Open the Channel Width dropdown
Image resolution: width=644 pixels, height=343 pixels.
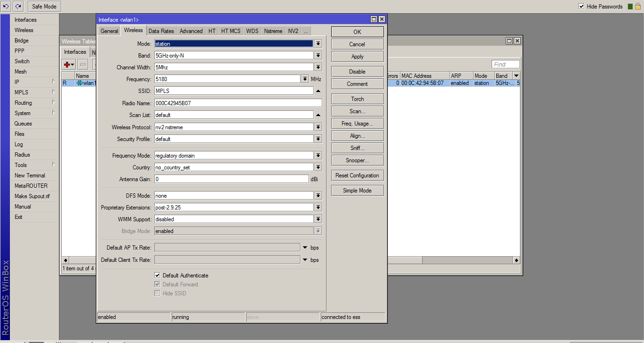[x=318, y=67]
